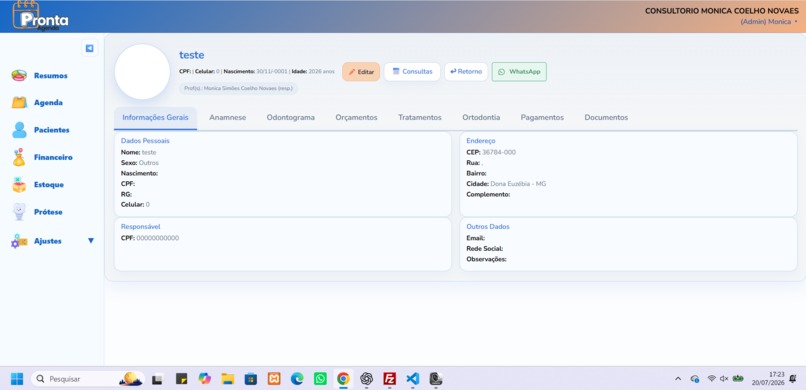Open the Prótese tooth icon
The width and height of the screenshot is (806, 390).
[x=19, y=212]
